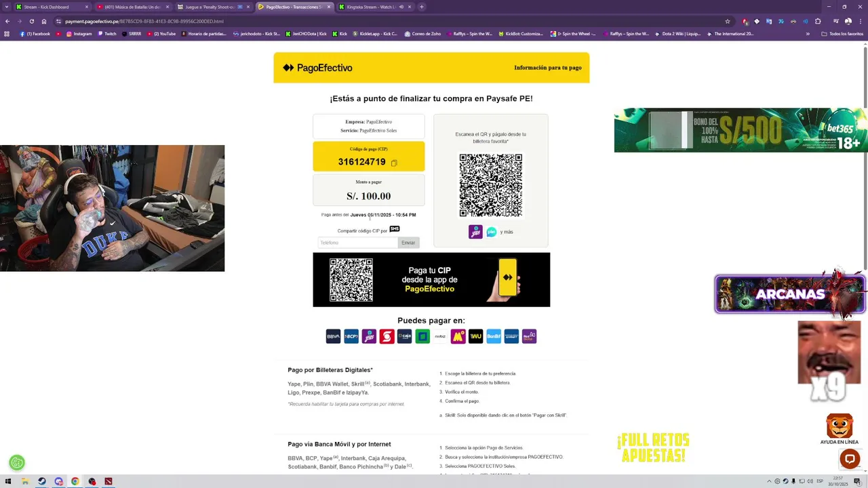Select the BBVA bank logo
Screen dimensions: 868x488
[x=333, y=336]
